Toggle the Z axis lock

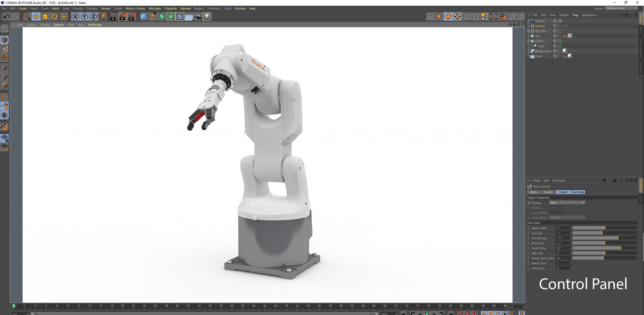point(93,16)
